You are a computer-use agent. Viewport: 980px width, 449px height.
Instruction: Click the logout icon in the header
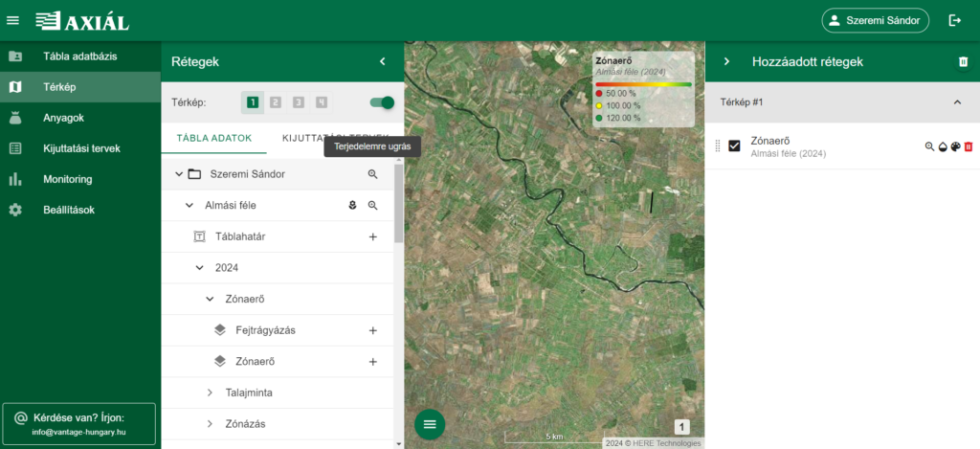click(954, 20)
